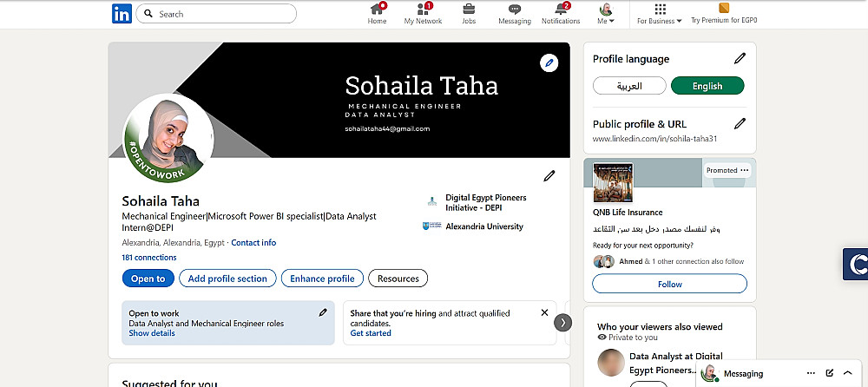Image resolution: width=868 pixels, height=387 pixels.
Task: Edit profile intro pencil icon
Action: 549,176
